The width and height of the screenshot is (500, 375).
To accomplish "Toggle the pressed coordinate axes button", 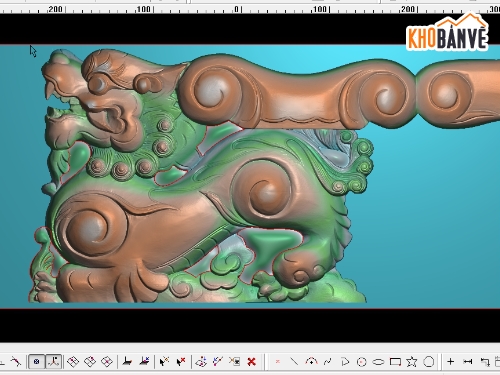I will point(54,362).
